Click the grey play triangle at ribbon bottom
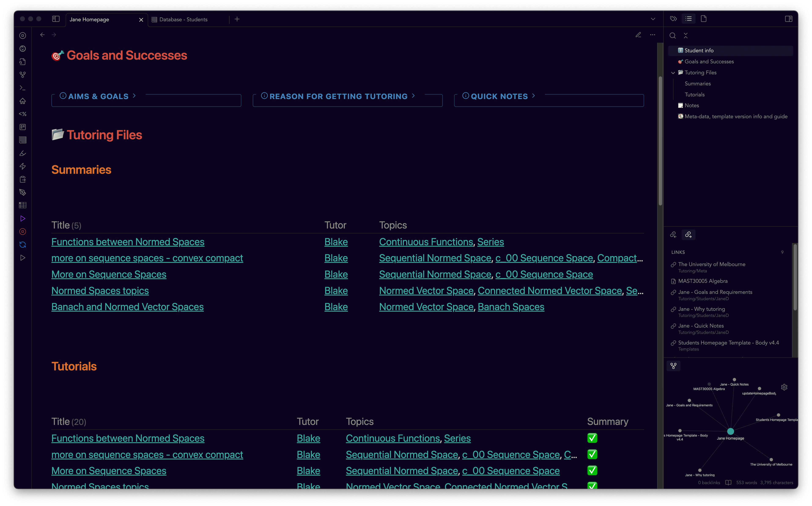Image resolution: width=812 pixels, height=506 pixels. coord(23,258)
